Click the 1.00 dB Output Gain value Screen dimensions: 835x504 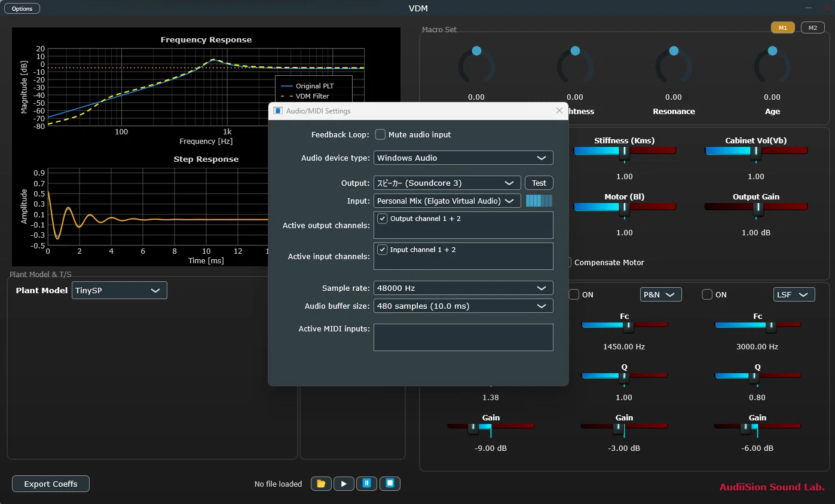click(756, 232)
